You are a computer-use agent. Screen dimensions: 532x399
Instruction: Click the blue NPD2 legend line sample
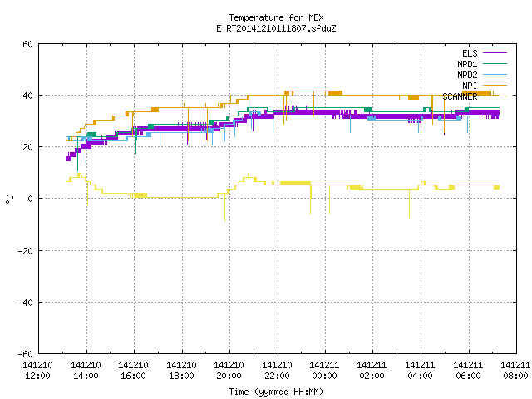pos(495,74)
